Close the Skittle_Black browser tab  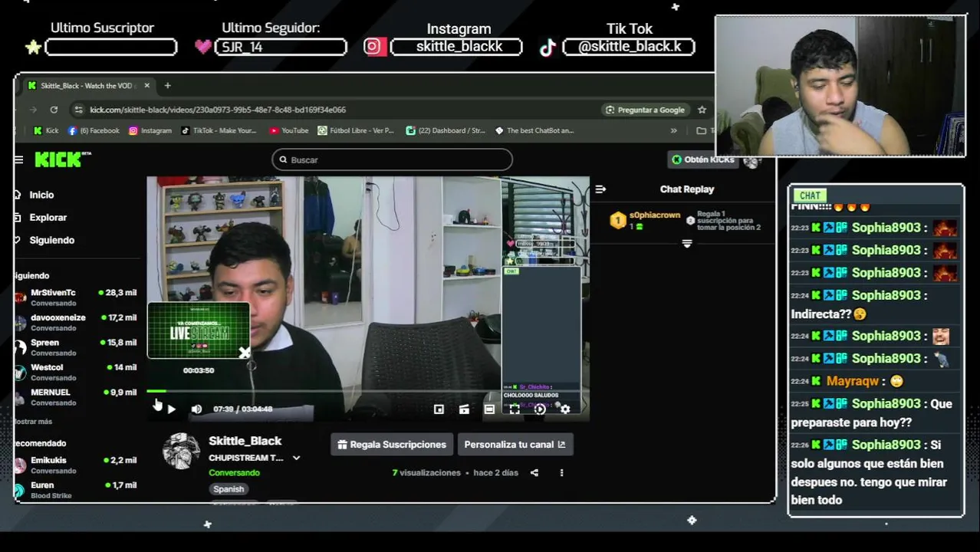point(146,85)
